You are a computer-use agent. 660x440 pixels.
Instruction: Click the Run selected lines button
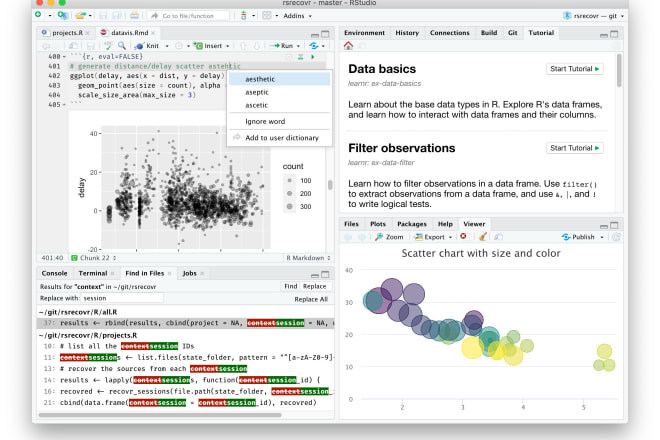point(282,45)
